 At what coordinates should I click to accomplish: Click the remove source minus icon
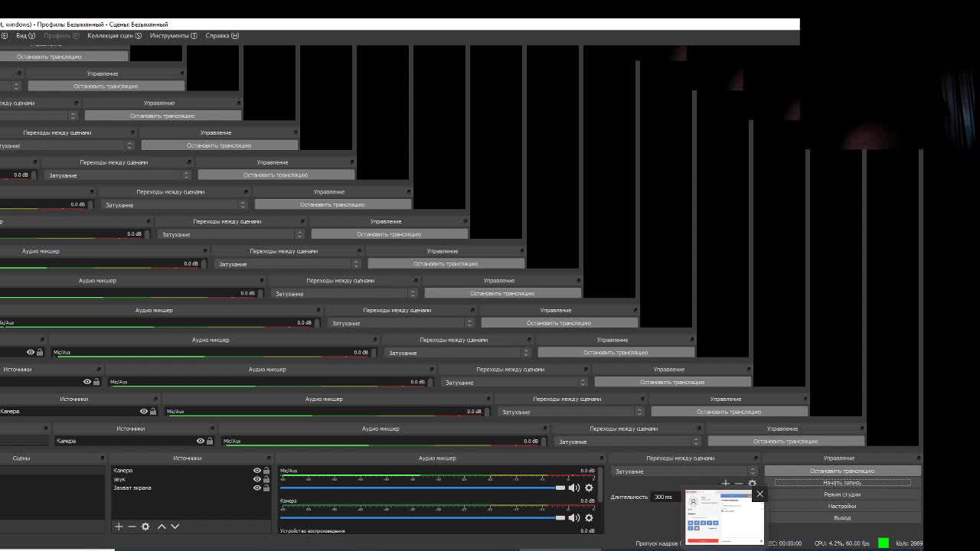[x=132, y=527]
